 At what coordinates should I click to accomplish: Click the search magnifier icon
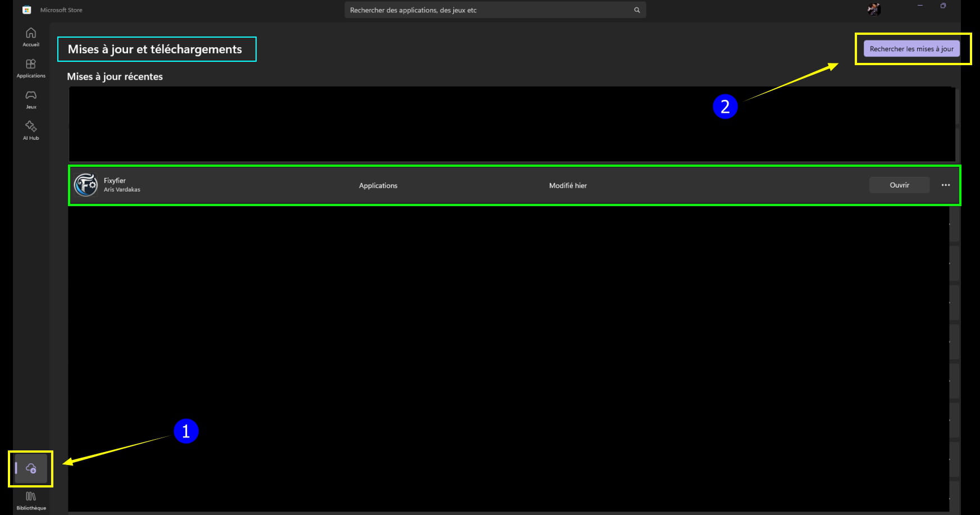click(637, 10)
